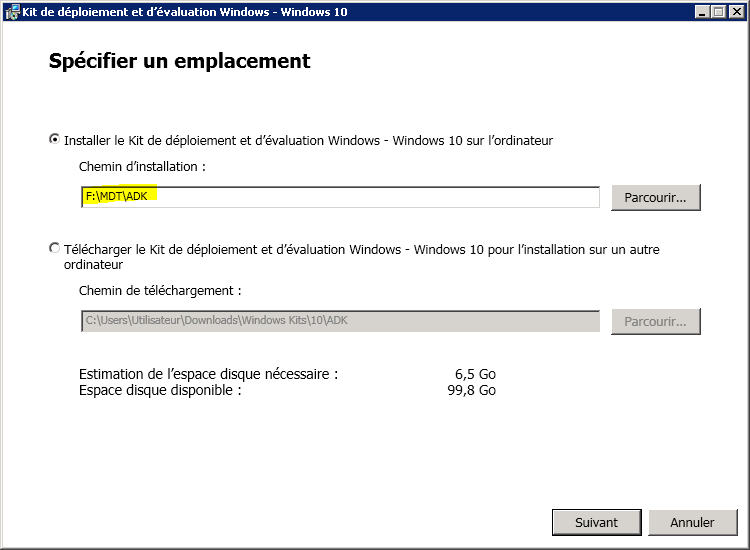Click the "Chemin d'installation :" label

142,167
